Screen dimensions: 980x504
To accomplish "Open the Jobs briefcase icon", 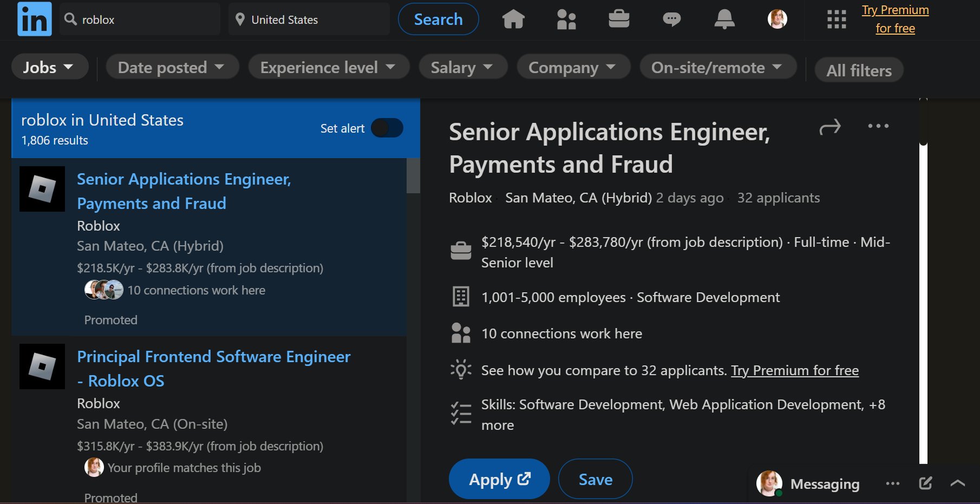I will pos(619,19).
